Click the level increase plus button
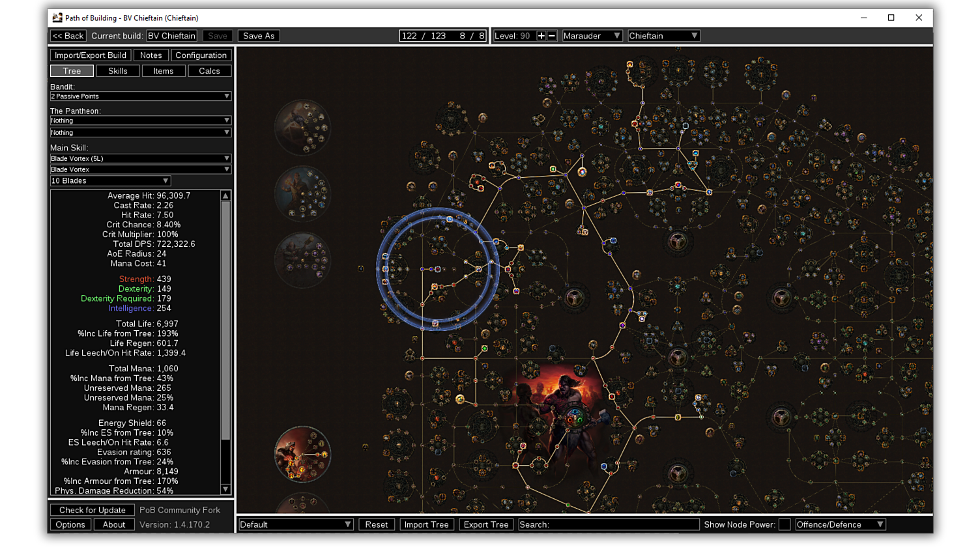The height and width of the screenshot is (551, 980). [541, 36]
